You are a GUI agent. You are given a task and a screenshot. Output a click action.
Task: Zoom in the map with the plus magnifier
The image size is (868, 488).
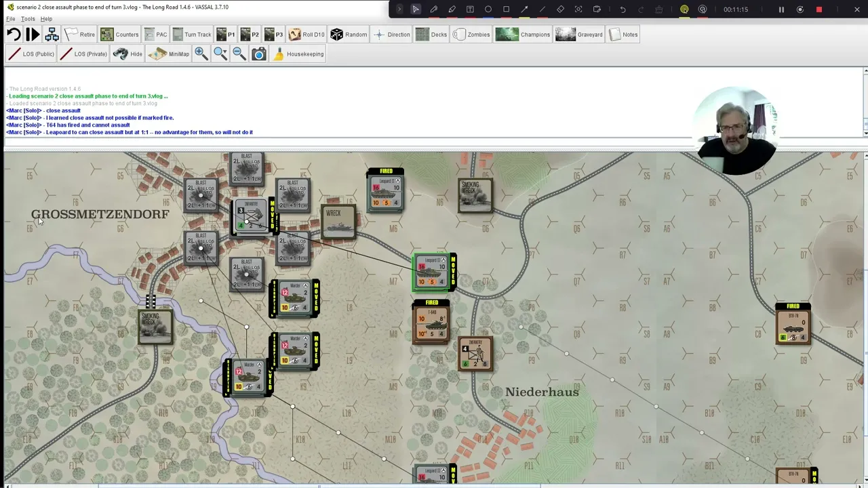pyautogui.click(x=201, y=54)
